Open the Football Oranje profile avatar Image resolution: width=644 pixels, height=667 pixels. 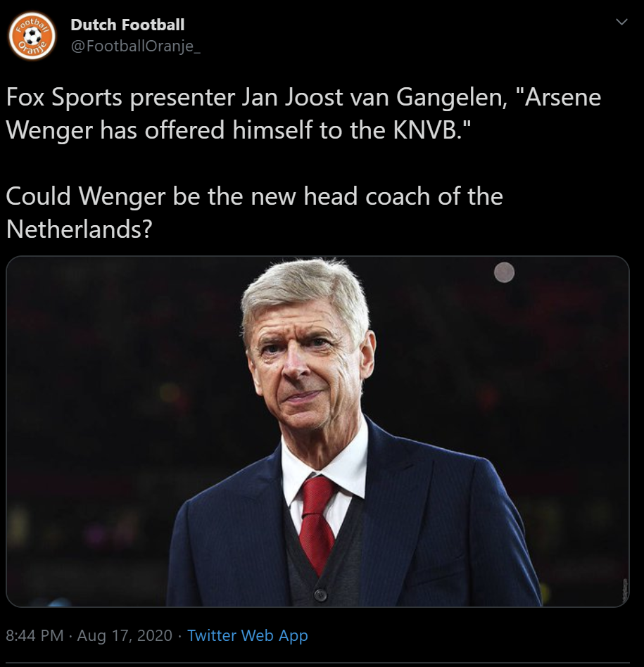coord(32,35)
